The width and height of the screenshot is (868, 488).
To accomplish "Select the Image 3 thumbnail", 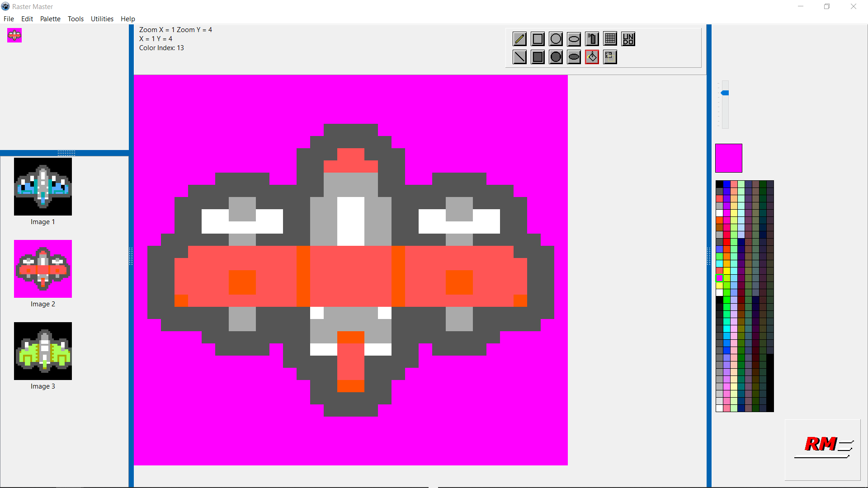I will 42,351.
